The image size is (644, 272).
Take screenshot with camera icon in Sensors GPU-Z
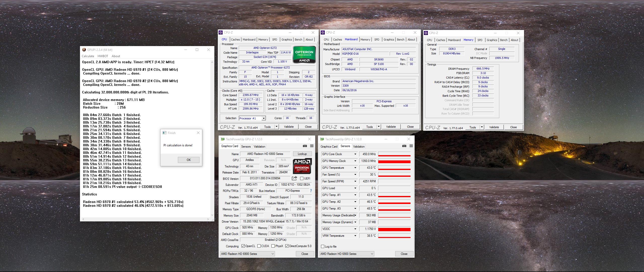click(404, 146)
